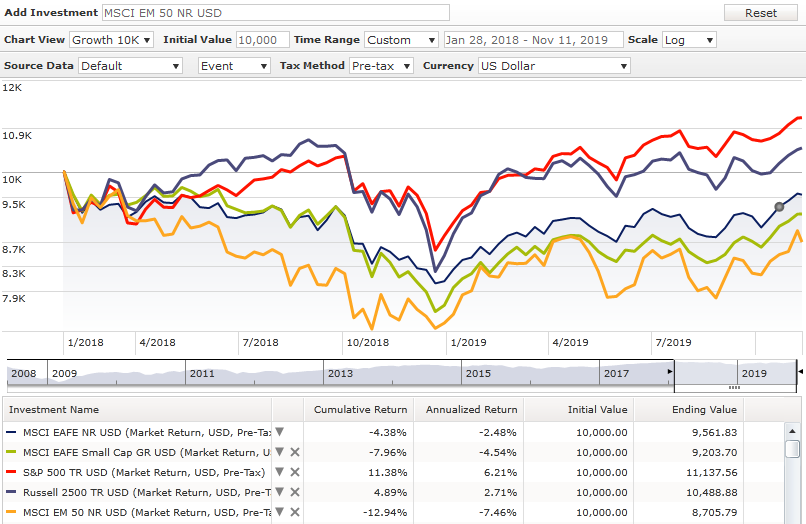Remove Russell 2500 TR USD with X icon
This screenshot has width=806, height=524.
[295, 492]
